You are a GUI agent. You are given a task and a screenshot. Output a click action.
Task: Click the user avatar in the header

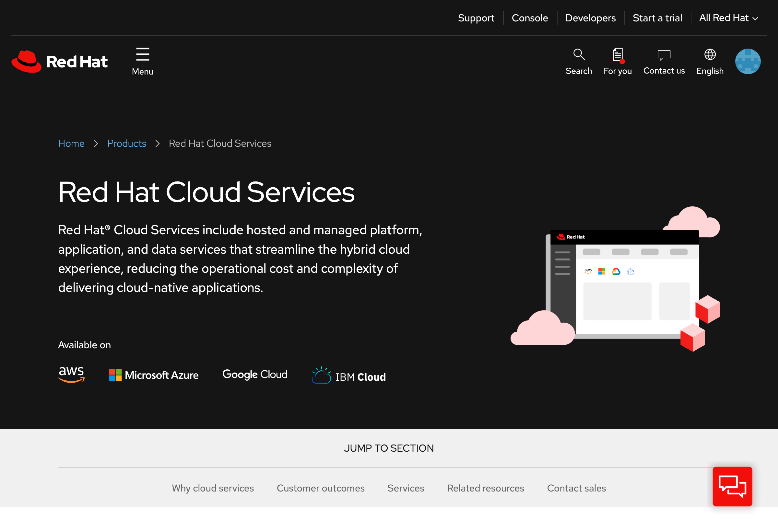tap(748, 61)
